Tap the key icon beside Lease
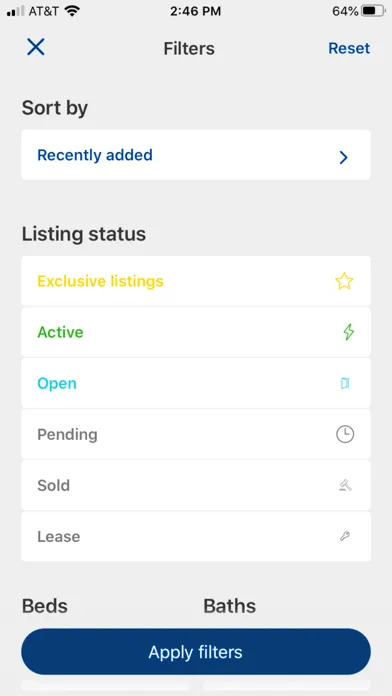392x696 pixels. click(x=345, y=536)
